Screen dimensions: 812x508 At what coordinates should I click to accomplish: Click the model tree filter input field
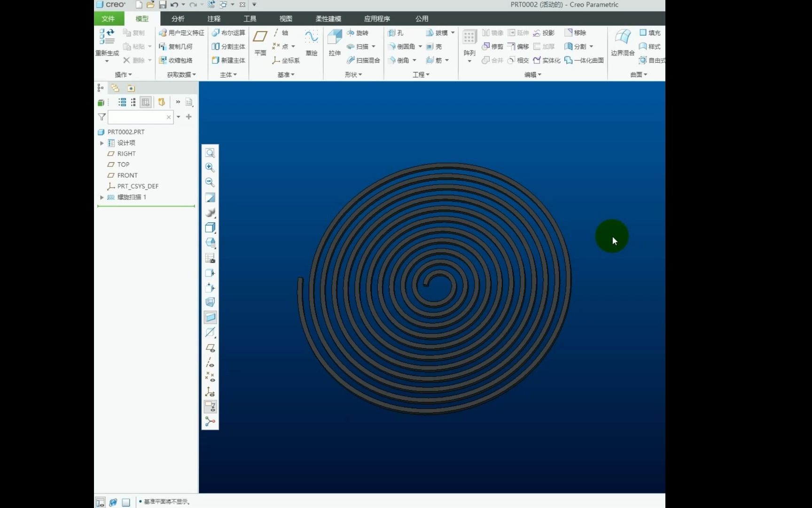point(137,117)
